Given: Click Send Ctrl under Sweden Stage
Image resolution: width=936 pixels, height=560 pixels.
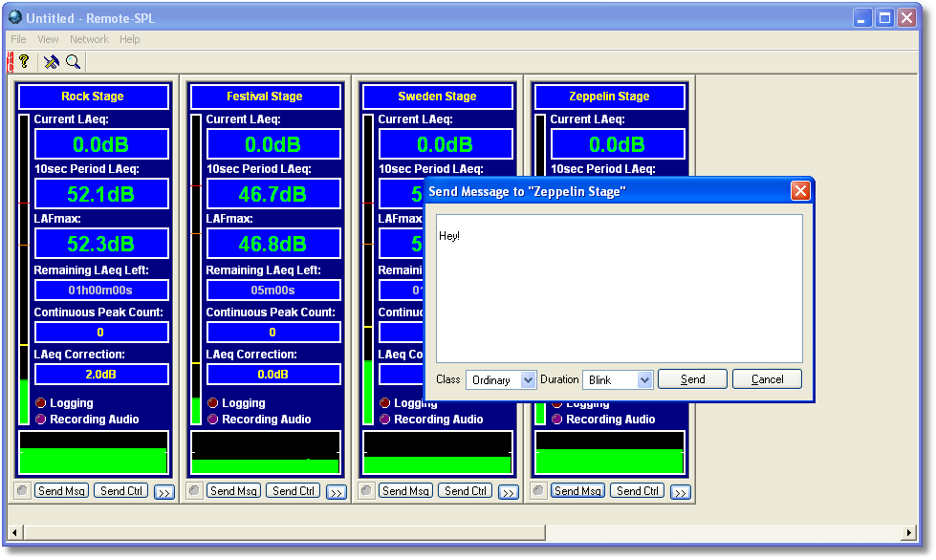Looking at the screenshot, I should (465, 491).
